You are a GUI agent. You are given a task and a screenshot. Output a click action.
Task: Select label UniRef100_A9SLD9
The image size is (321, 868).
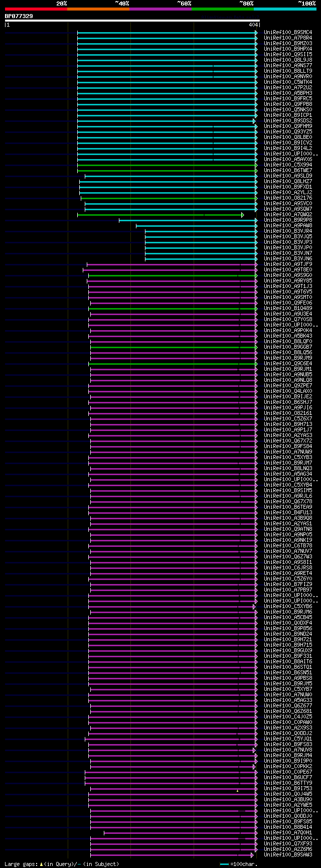point(288,176)
